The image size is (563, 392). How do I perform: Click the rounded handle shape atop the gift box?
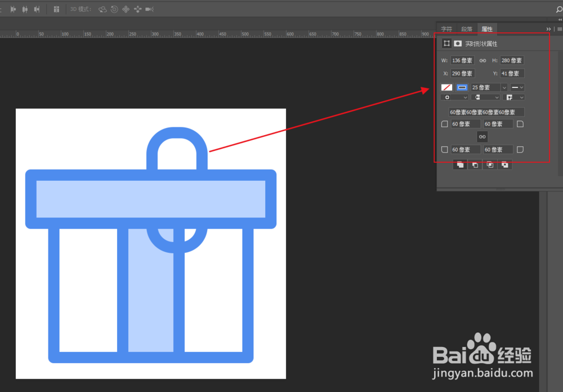click(177, 133)
